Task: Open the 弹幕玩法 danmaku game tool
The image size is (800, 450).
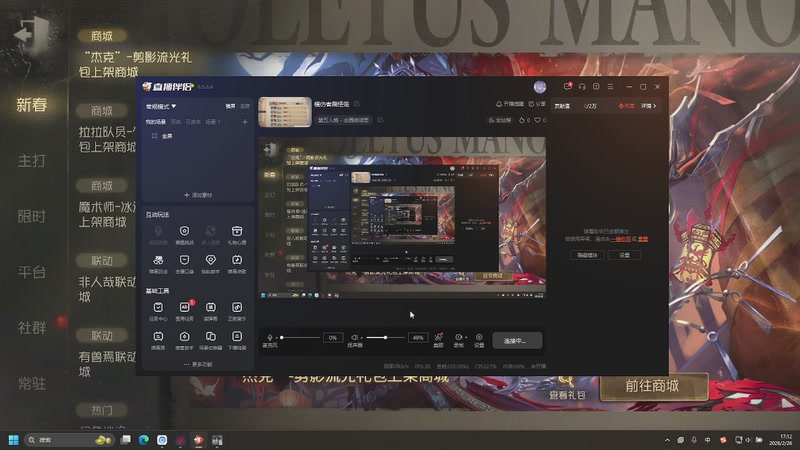Action: coord(158,264)
